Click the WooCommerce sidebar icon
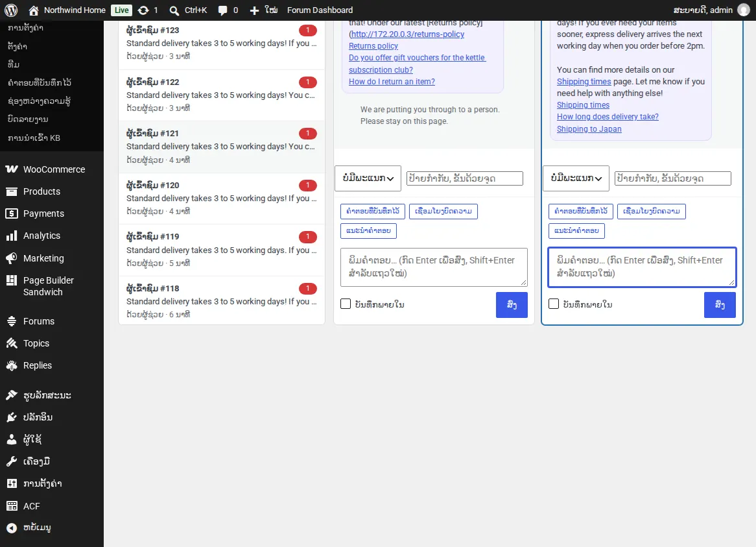This screenshot has width=756, height=547. point(12,169)
